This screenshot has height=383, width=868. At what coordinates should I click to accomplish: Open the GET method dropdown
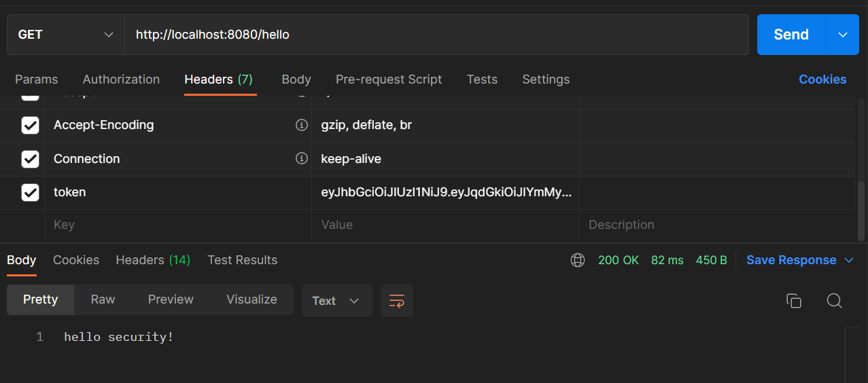[x=65, y=35]
